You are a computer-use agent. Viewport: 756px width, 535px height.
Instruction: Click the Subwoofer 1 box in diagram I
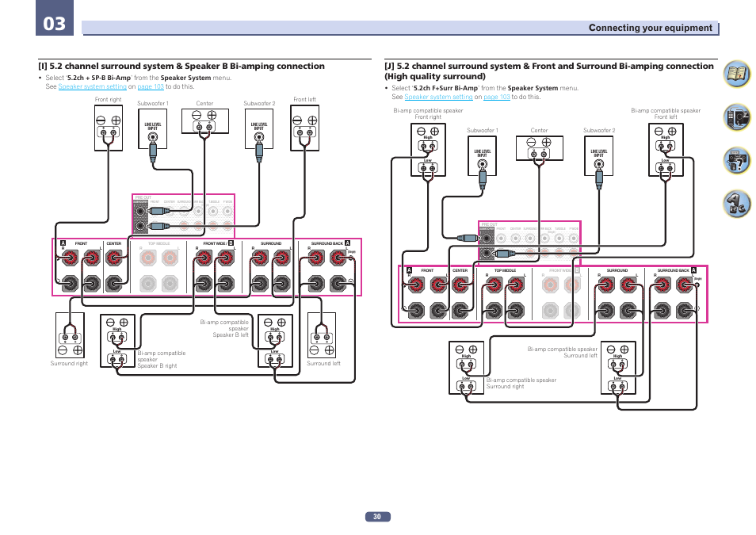pos(153,128)
